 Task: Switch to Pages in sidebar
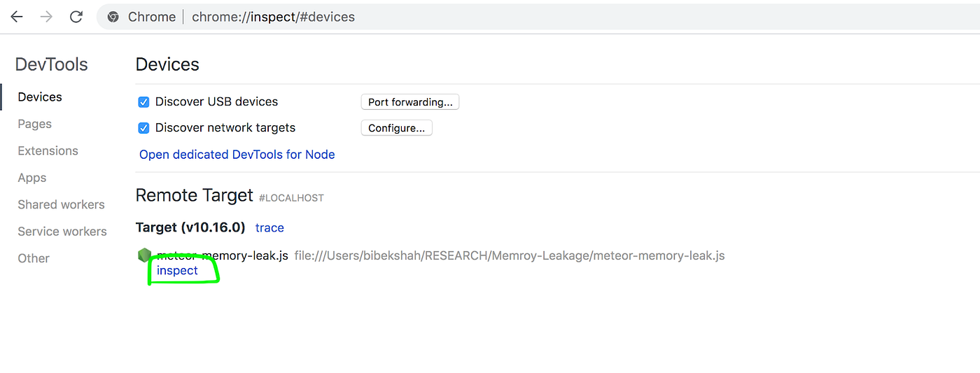pyautogui.click(x=35, y=124)
